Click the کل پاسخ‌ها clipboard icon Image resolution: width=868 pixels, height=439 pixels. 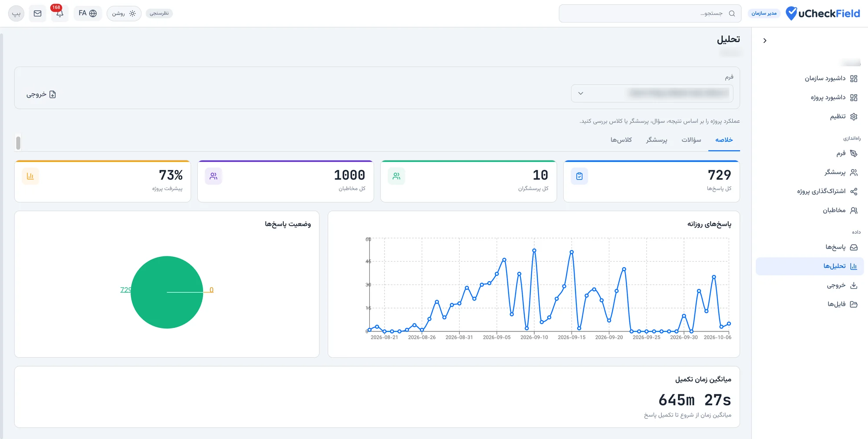click(579, 176)
